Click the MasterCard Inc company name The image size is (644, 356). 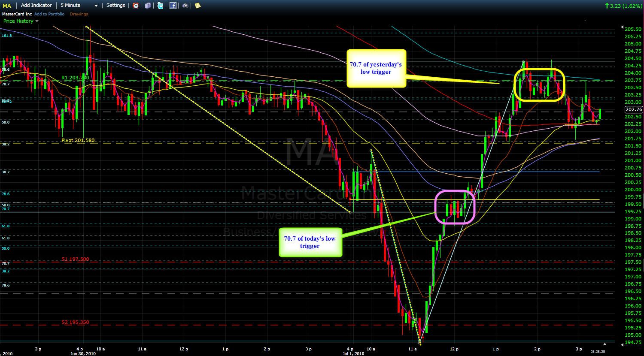[16, 14]
